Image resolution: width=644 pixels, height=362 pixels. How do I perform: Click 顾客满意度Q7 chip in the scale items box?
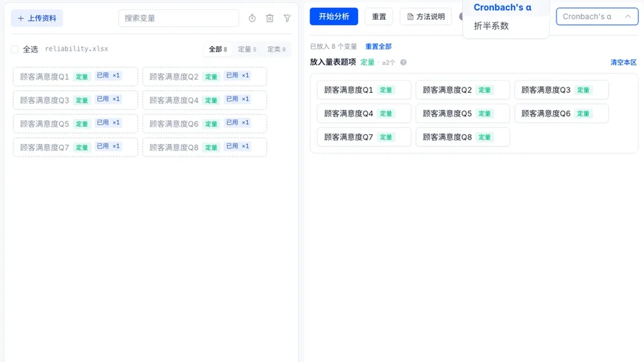pyautogui.click(x=364, y=137)
